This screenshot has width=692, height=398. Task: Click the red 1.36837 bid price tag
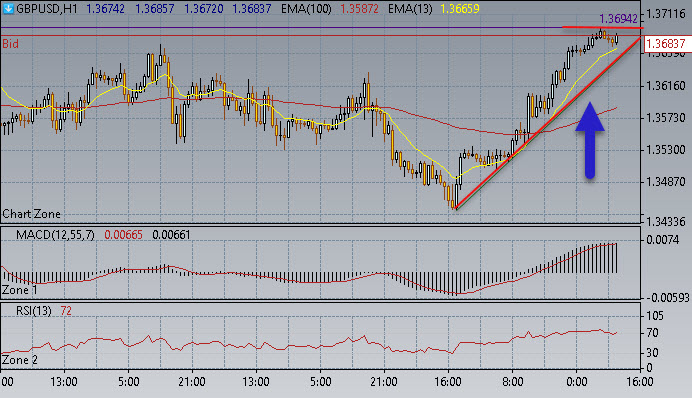[666, 44]
